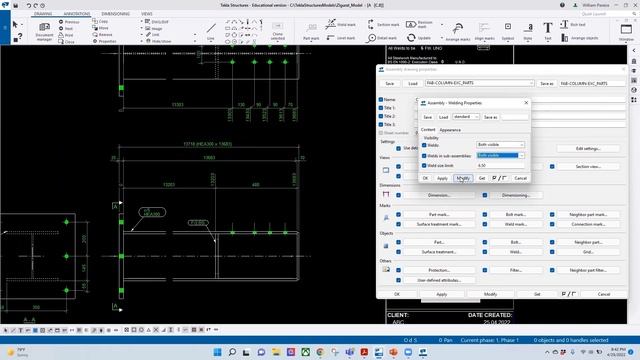Open the Document manager

(44, 31)
